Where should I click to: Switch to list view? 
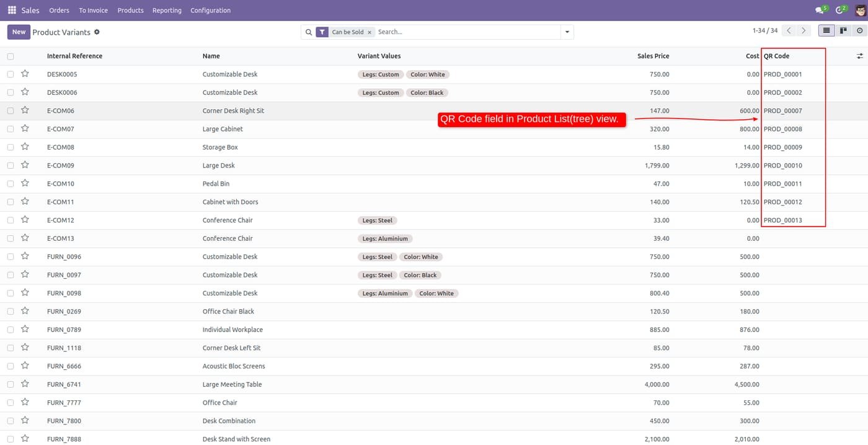click(x=826, y=30)
